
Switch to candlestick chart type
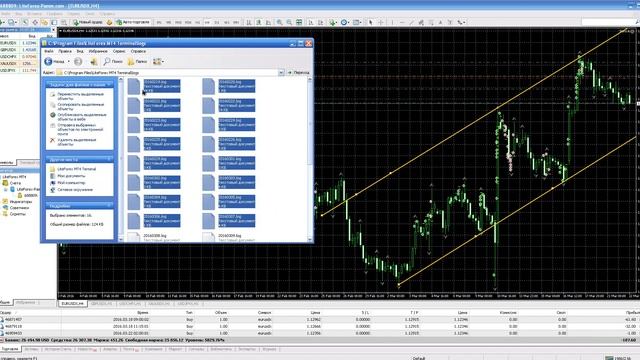(259, 22)
